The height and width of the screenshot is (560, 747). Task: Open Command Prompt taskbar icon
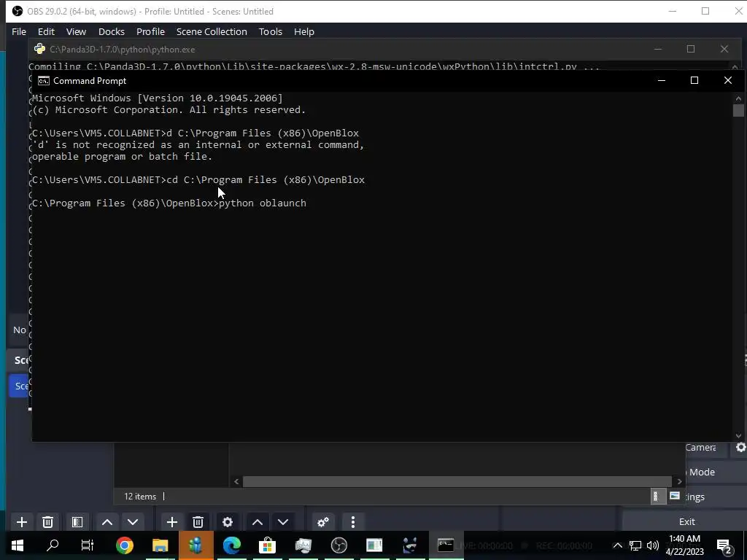click(446, 545)
